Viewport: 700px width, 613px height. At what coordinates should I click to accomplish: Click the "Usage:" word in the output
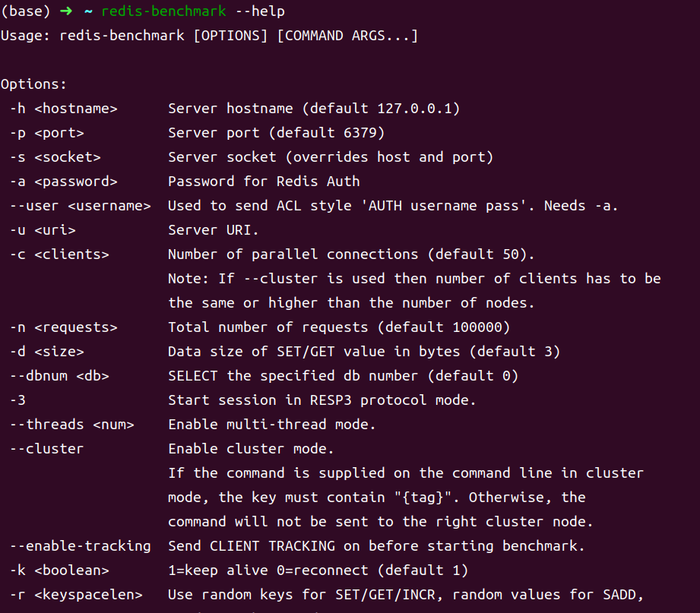(x=26, y=36)
